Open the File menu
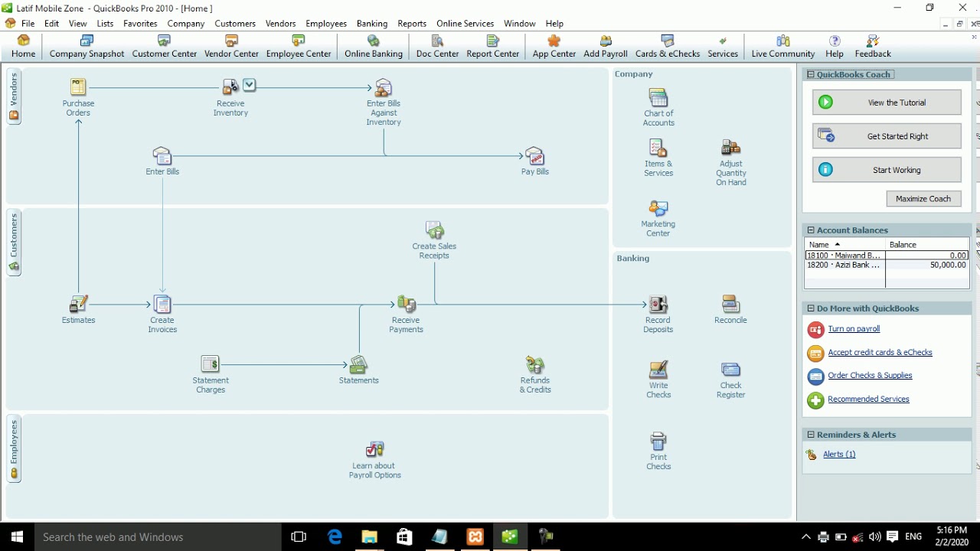 (x=28, y=24)
